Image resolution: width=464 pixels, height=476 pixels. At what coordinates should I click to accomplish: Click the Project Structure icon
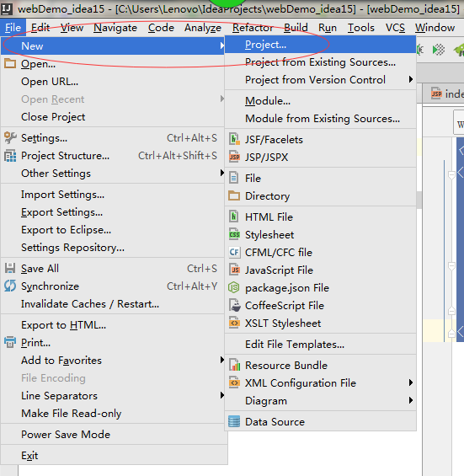click(10, 156)
